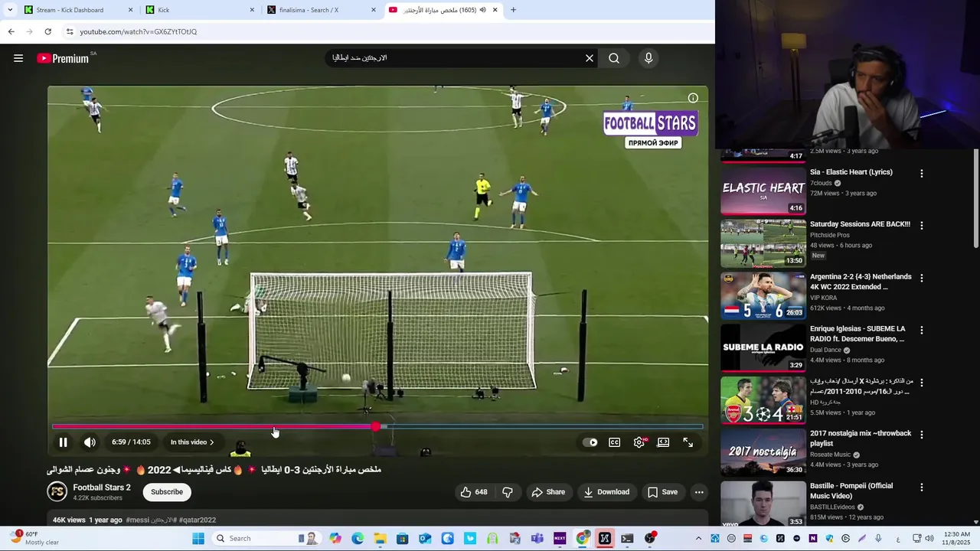Open Sia - Elastic Heart thumbnail
The width and height of the screenshot is (980, 551).
pos(763,191)
